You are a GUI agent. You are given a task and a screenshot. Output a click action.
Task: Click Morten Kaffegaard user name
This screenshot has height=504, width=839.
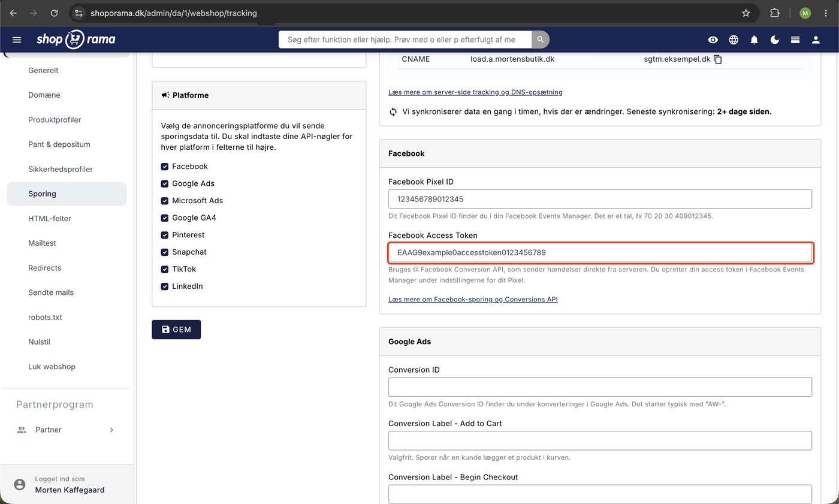pyautogui.click(x=70, y=490)
